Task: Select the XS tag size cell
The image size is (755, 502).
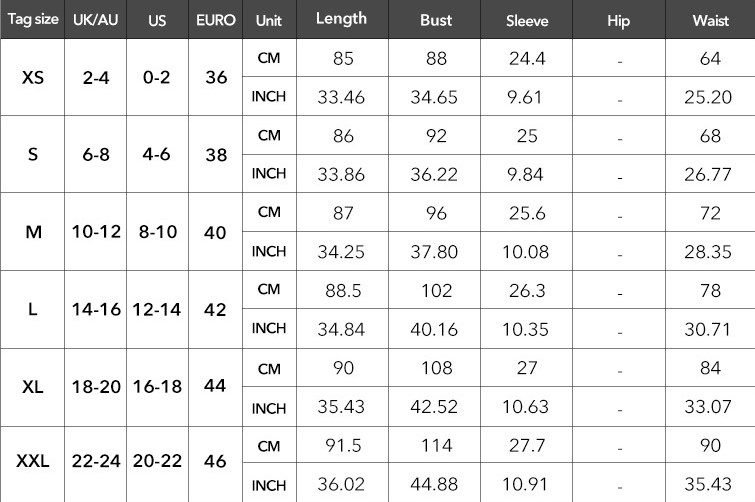Action: coord(33,77)
